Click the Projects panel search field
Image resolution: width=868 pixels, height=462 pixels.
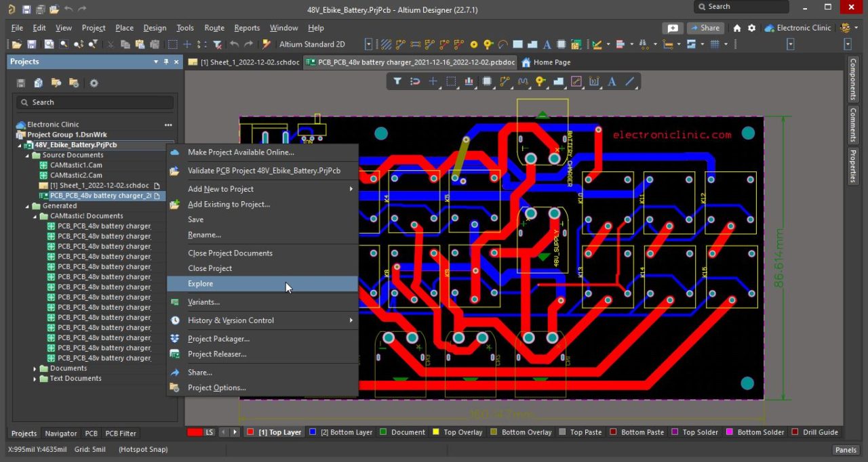click(95, 102)
